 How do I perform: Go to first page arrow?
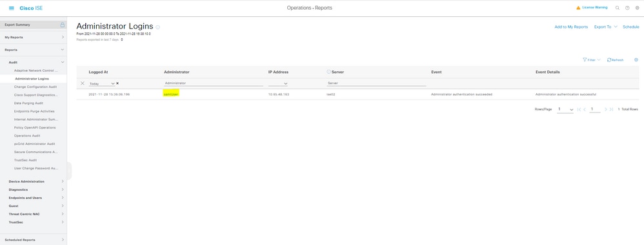[579, 109]
